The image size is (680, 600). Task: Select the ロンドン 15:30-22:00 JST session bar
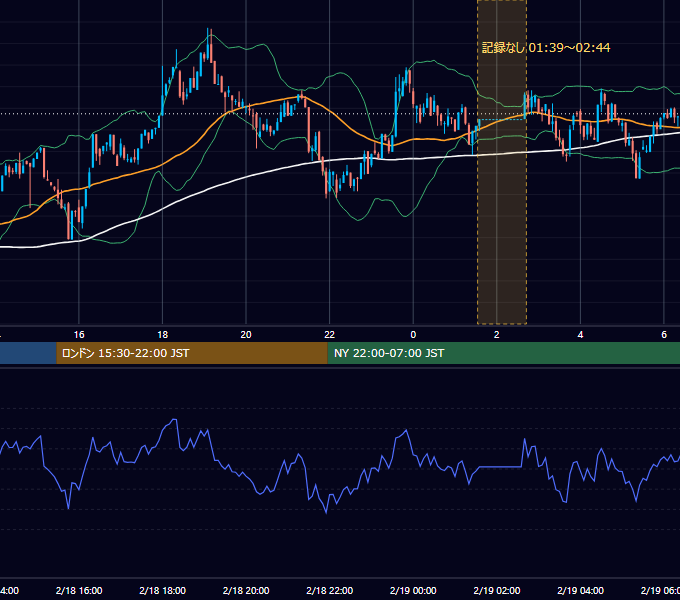click(192, 353)
